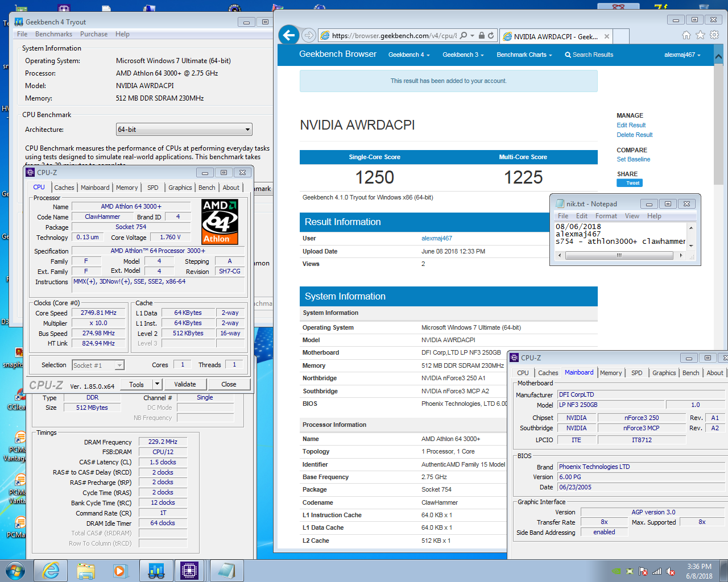Screen dimensions: 728x582
Task: Switch to the Caches tab in front CPU-Z
Action: (64, 188)
